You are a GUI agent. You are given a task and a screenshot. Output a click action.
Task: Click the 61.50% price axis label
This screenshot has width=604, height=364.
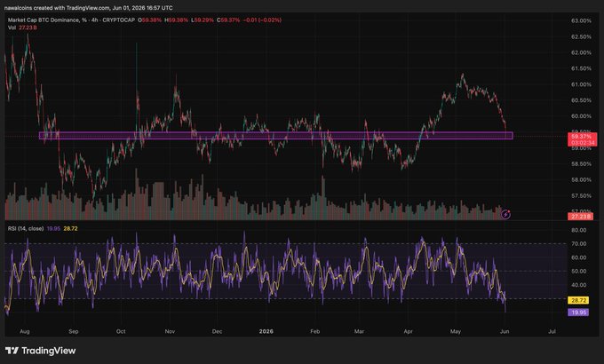581,68
